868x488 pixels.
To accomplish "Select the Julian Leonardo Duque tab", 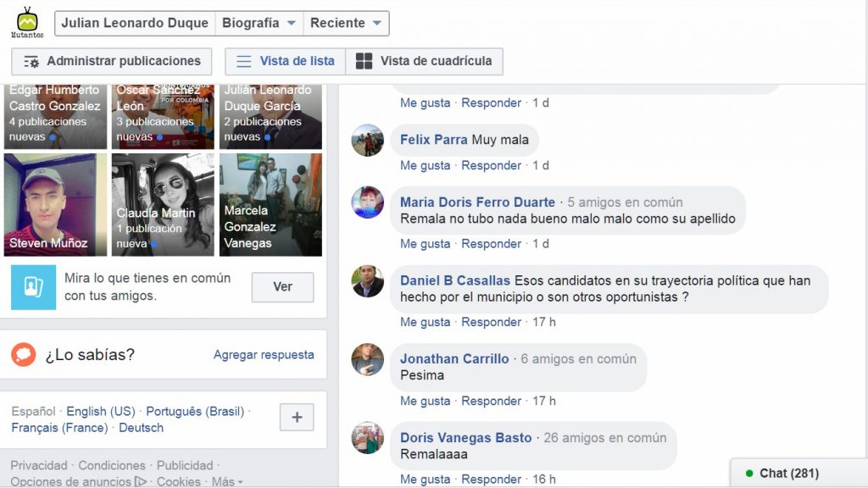I will pos(135,23).
